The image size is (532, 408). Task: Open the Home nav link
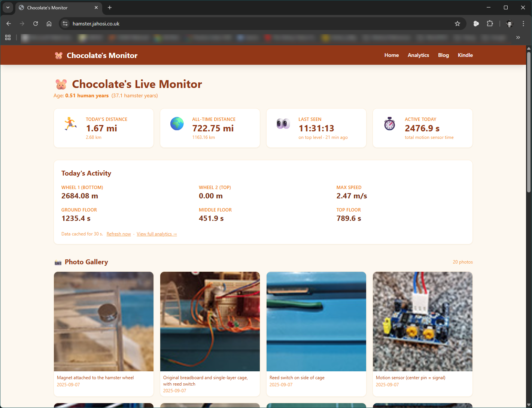tap(392, 55)
